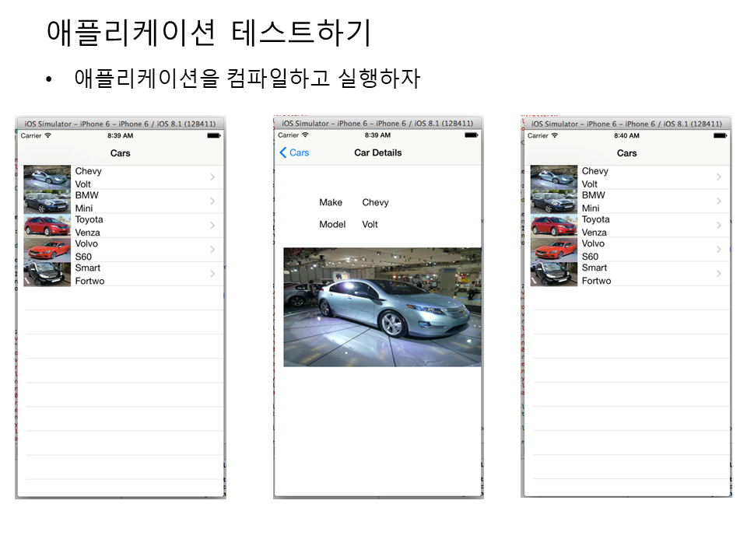Click Toyota row disclosure chevron in 8:40 AM list
The width and height of the screenshot is (747, 560).
click(x=719, y=226)
